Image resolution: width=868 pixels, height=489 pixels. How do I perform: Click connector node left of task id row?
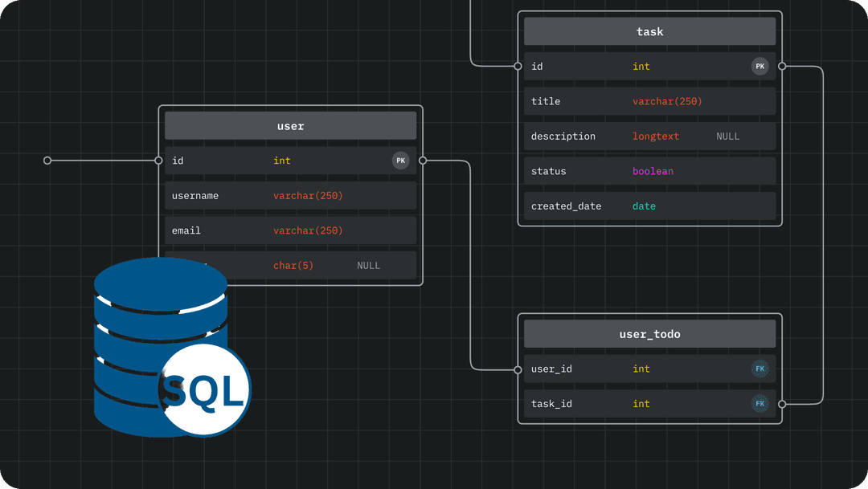click(518, 67)
